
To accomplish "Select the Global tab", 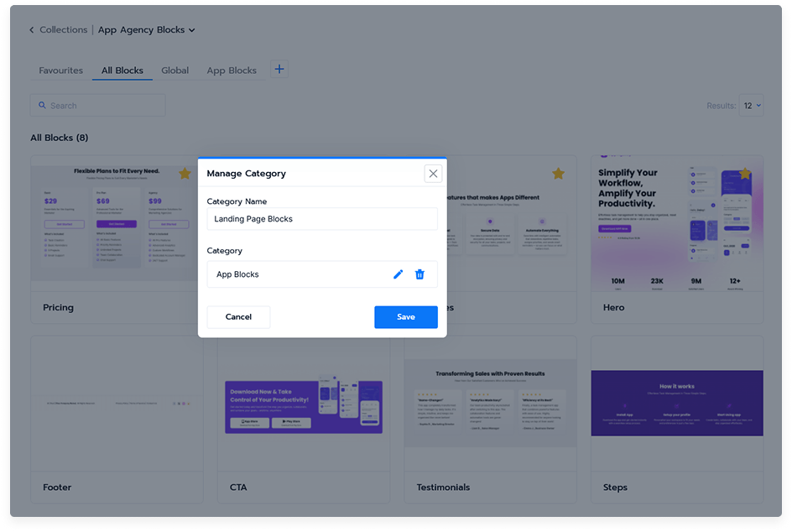I will tap(175, 70).
